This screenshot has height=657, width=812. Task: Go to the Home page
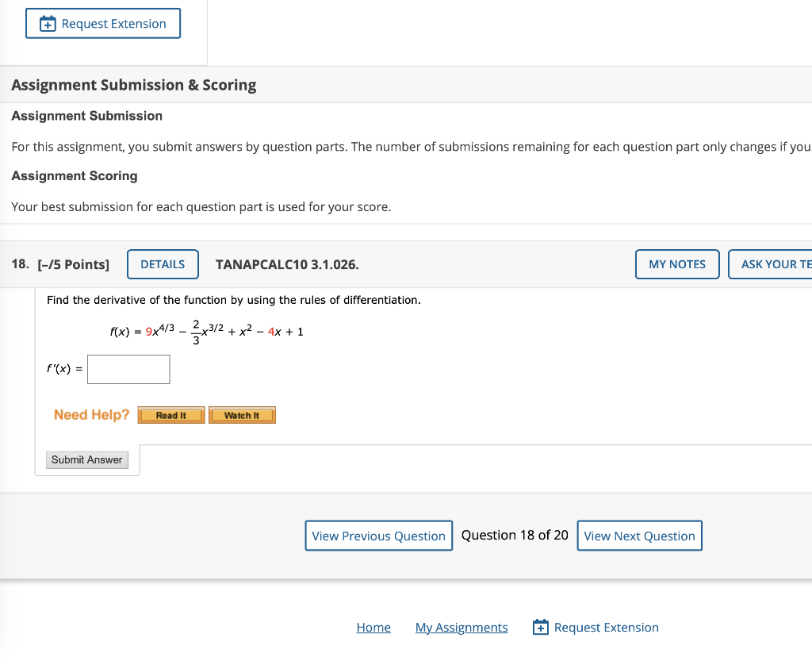click(373, 627)
